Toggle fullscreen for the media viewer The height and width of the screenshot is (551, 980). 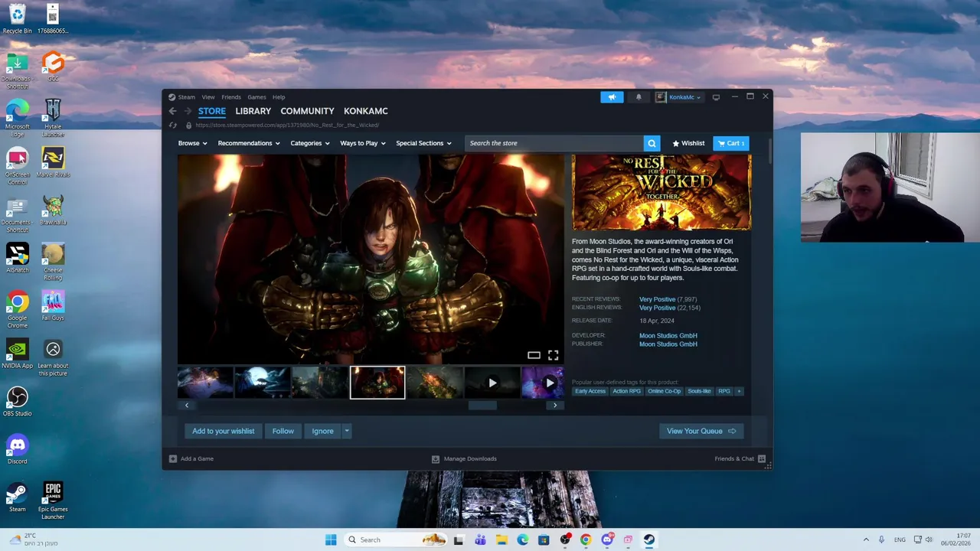[553, 355]
